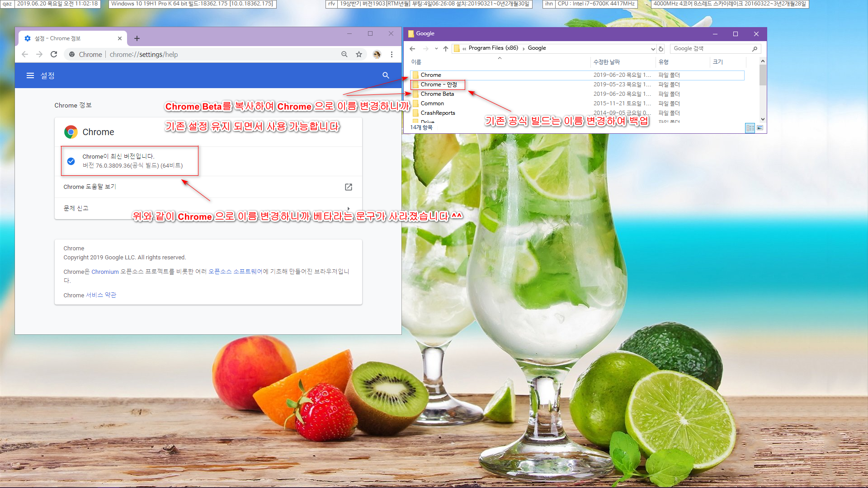
Task: Click the file explorer view toggle button
Action: pos(750,127)
